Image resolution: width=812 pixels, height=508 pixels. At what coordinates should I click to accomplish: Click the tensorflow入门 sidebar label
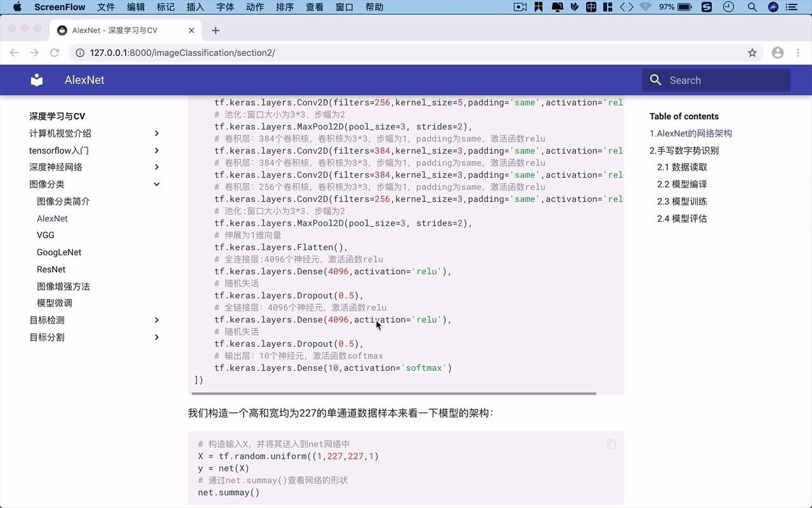pyautogui.click(x=59, y=150)
